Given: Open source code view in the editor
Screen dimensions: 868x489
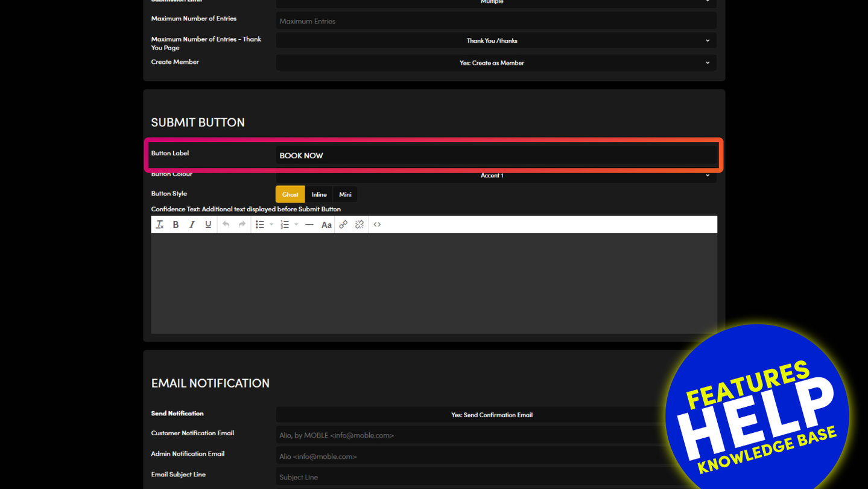Looking at the screenshot, I should [x=377, y=225].
